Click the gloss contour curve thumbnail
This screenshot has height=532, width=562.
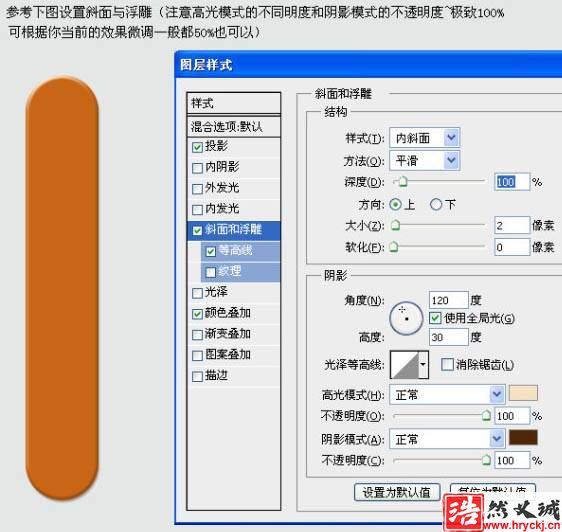[x=404, y=365]
